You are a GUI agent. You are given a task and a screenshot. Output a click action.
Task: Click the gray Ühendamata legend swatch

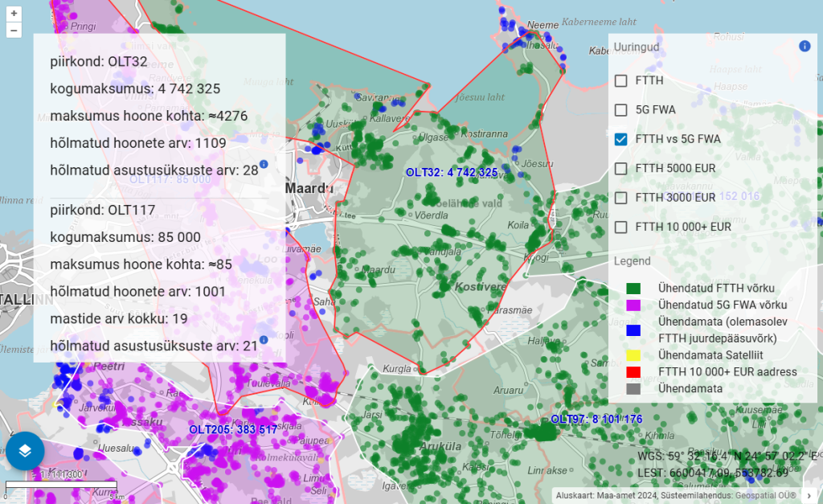click(633, 389)
